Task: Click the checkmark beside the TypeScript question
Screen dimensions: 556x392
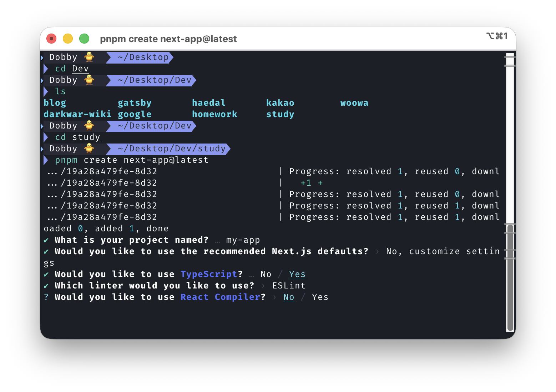Action: point(46,274)
